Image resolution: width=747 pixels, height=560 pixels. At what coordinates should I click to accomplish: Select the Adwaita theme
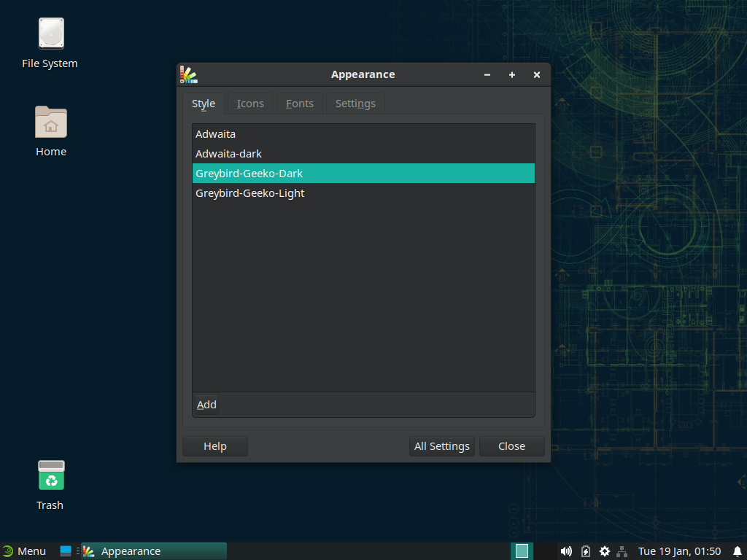[216, 134]
